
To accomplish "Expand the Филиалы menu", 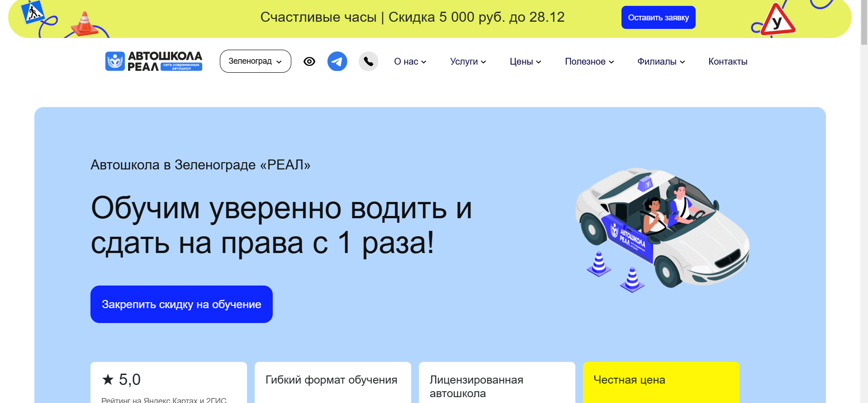I will 661,61.
